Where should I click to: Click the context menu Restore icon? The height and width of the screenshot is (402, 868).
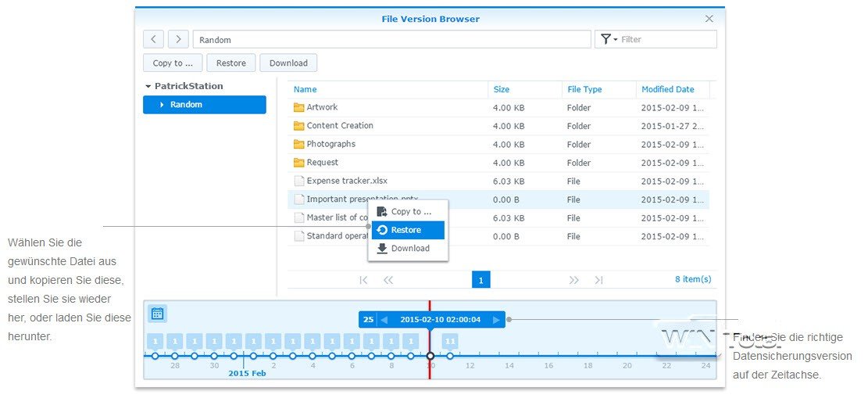(x=381, y=230)
